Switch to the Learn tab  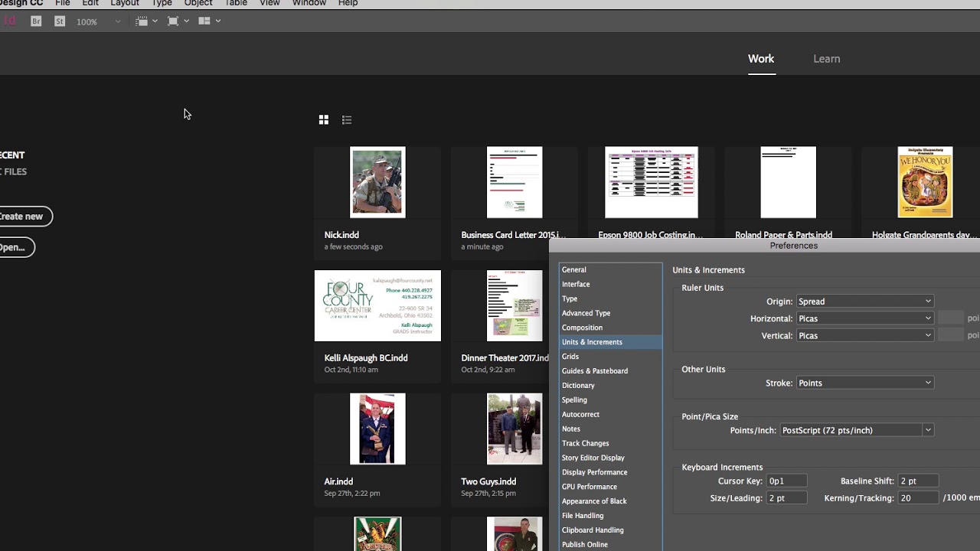click(826, 59)
